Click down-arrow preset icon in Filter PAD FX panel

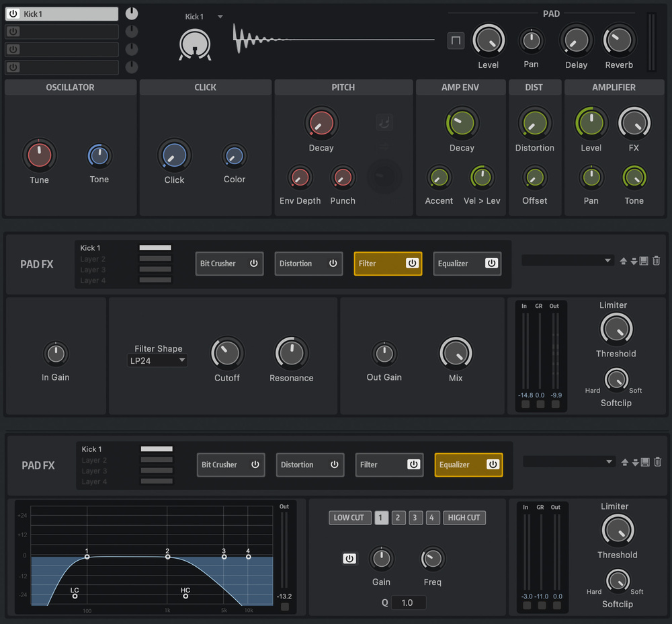[x=634, y=261]
